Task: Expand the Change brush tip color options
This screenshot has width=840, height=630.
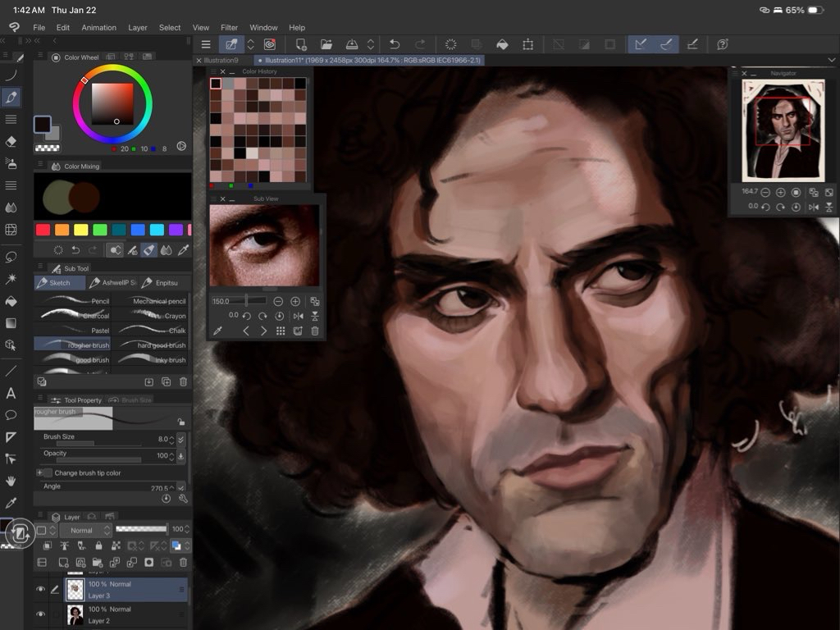Action: click(x=39, y=473)
